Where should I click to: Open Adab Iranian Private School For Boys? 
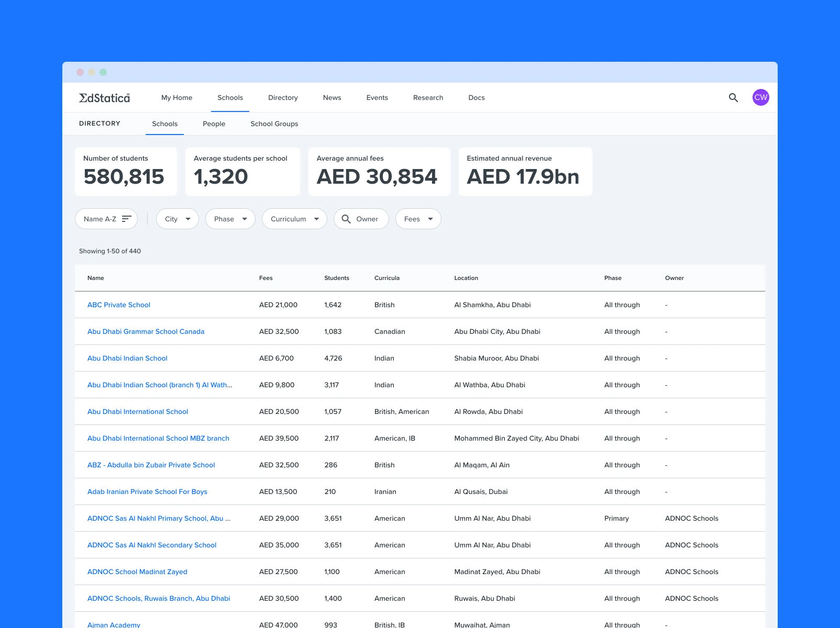[147, 491]
